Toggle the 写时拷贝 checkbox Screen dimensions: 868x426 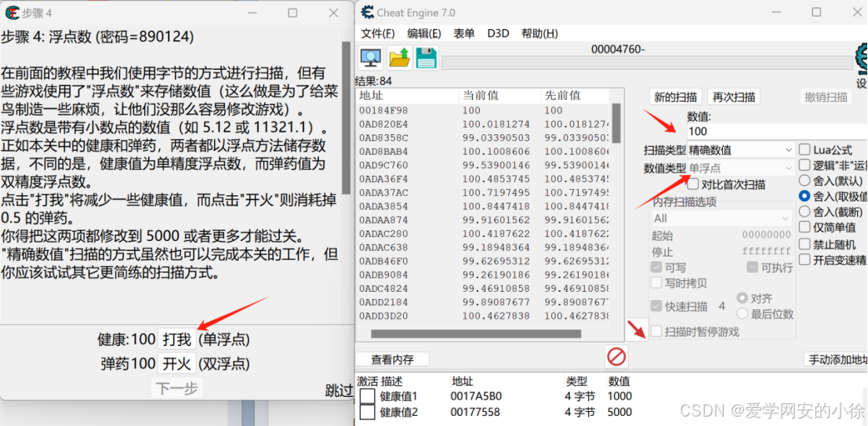tap(656, 283)
